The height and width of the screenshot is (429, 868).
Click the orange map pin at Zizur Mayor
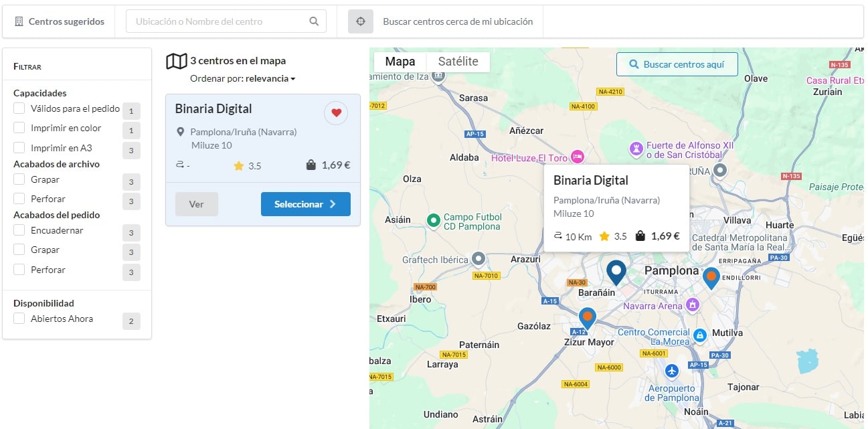[x=588, y=317]
